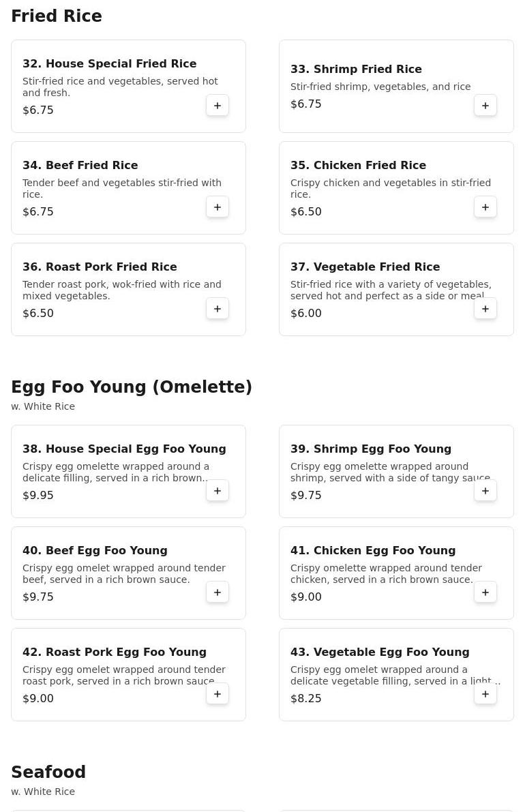Add Shrimp Fried Rice with plus button

click(485, 106)
